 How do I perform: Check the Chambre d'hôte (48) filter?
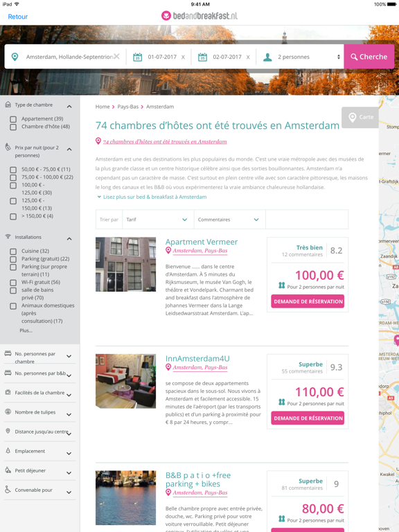[x=13, y=127]
